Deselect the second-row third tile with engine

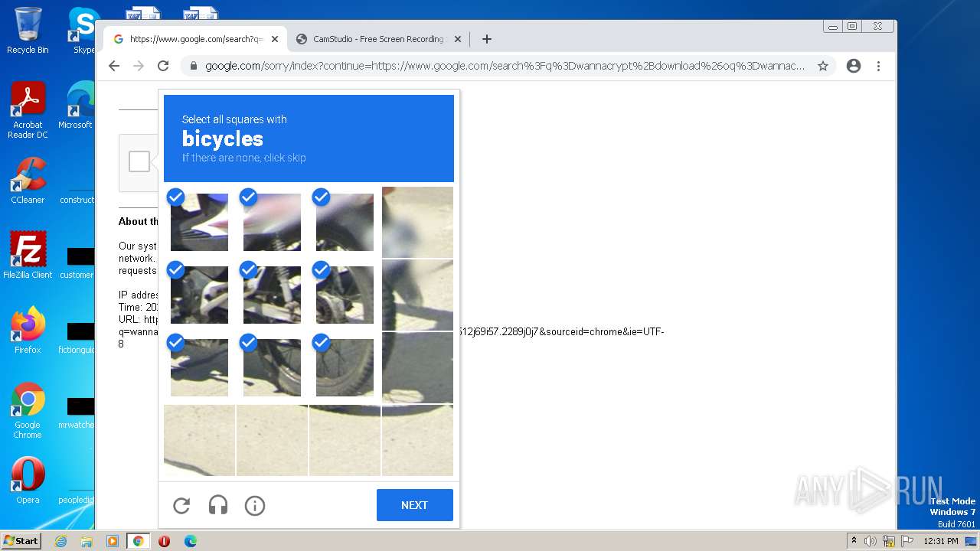point(345,295)
